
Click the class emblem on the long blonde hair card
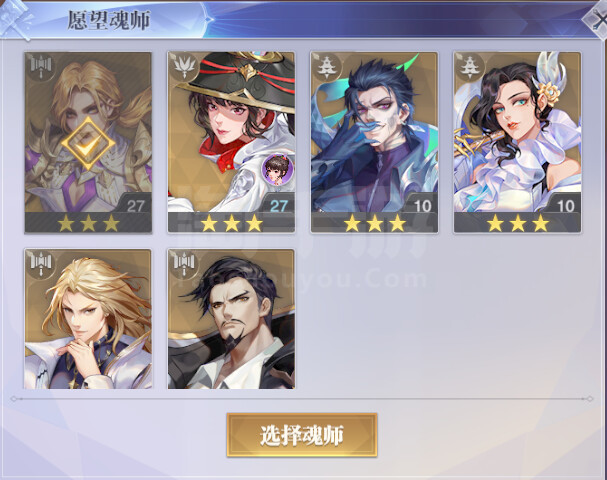(41, 264)
